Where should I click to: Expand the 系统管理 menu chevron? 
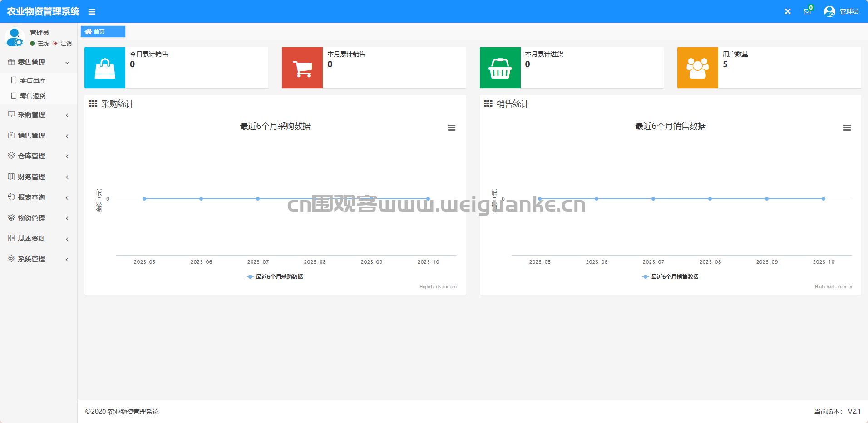(x=67, y=260)
